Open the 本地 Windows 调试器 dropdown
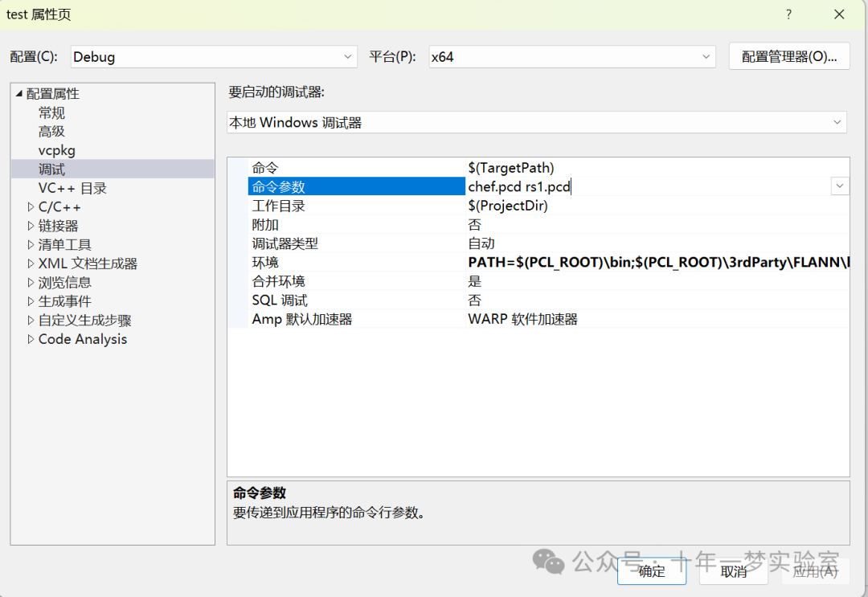Image resolution: width=868 pixels, height=597 pixels. click(x=536, y=122)
